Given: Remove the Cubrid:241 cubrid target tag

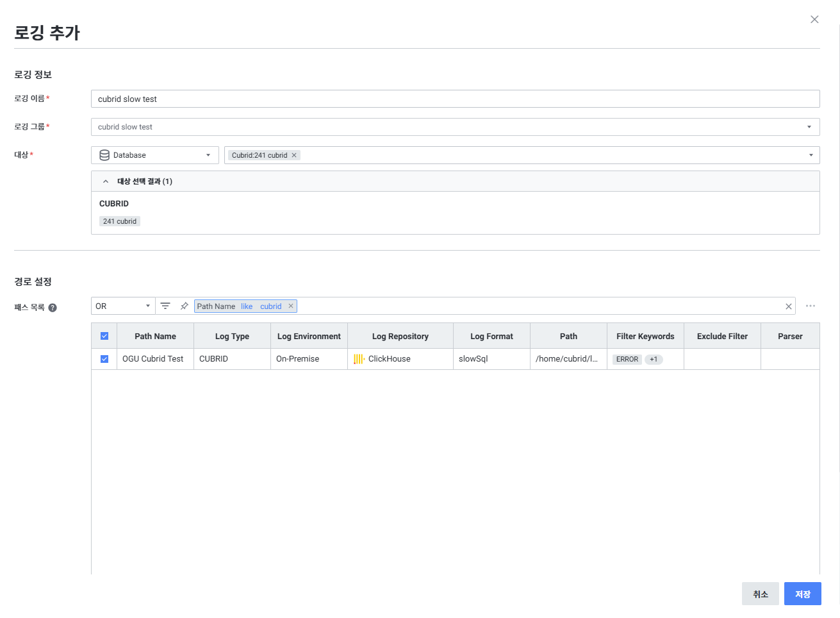Looking at the screenshot, I should [294, 155].
